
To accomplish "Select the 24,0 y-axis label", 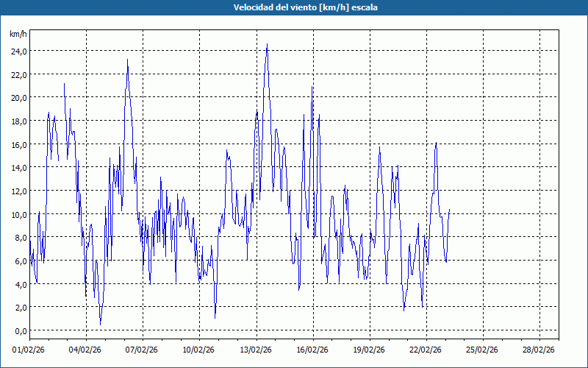I will coord(18,51).
